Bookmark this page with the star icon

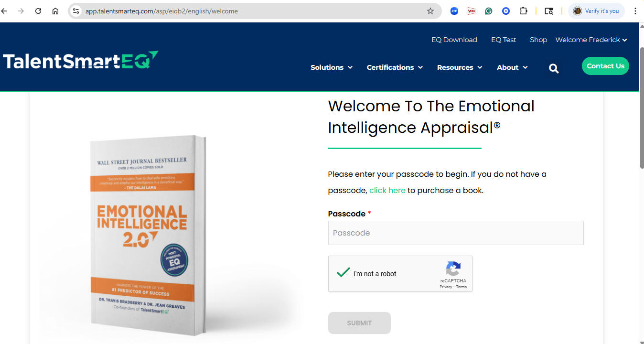click(430, 11)
